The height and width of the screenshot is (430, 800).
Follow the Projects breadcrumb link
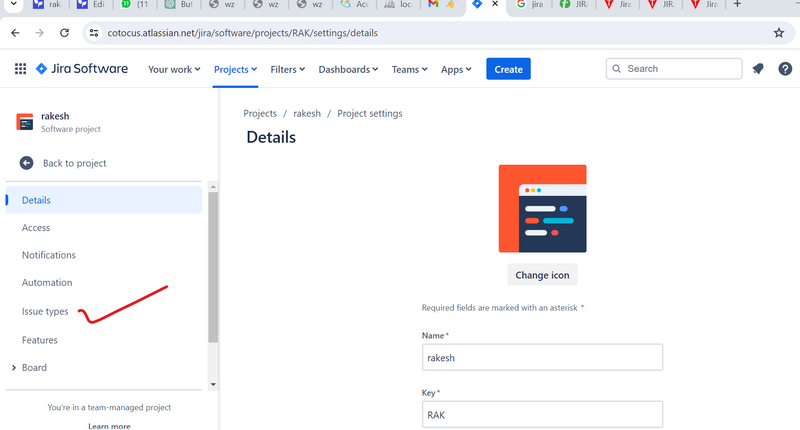click(260, 114)
